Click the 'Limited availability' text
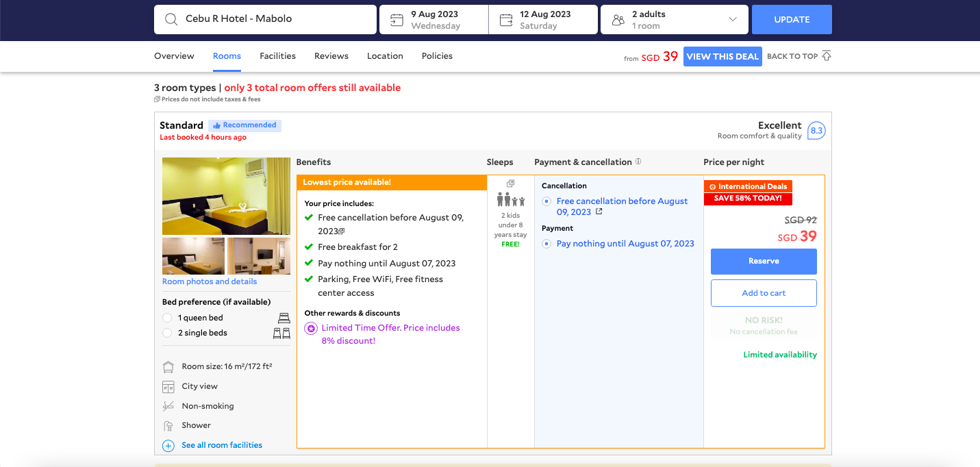980x467 pixels. click(780, 355)
